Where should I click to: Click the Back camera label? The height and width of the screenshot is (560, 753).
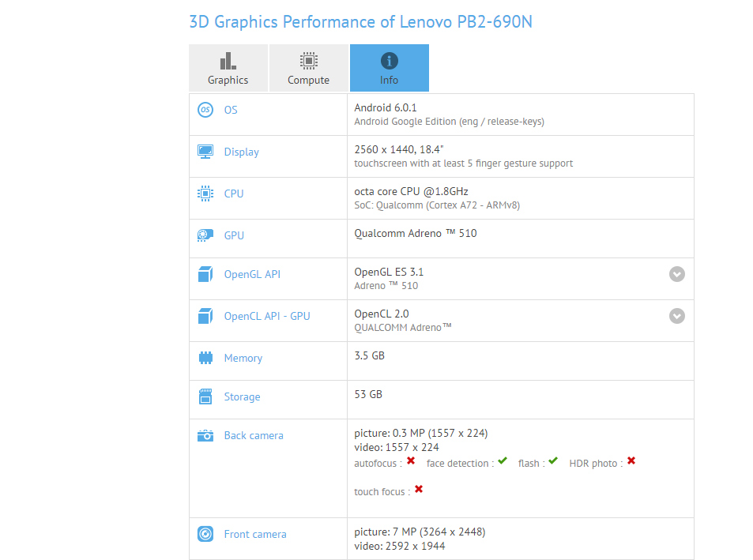tap(254, 436)
